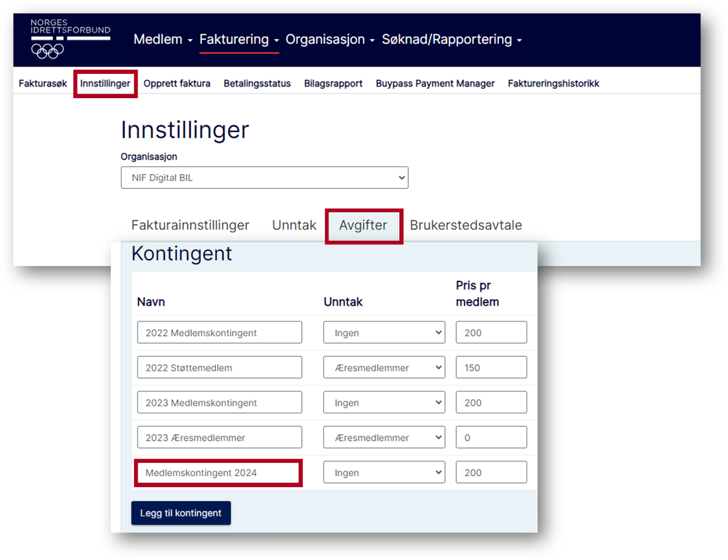Select the Innstillinger menu item
728x560 pixels.
(105, 83)
